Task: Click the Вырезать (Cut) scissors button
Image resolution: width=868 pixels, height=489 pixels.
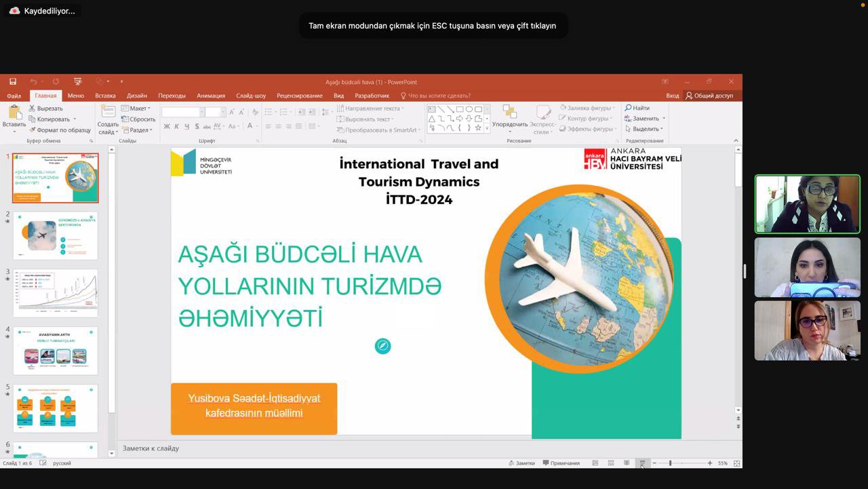Action: tap(45, 109)
